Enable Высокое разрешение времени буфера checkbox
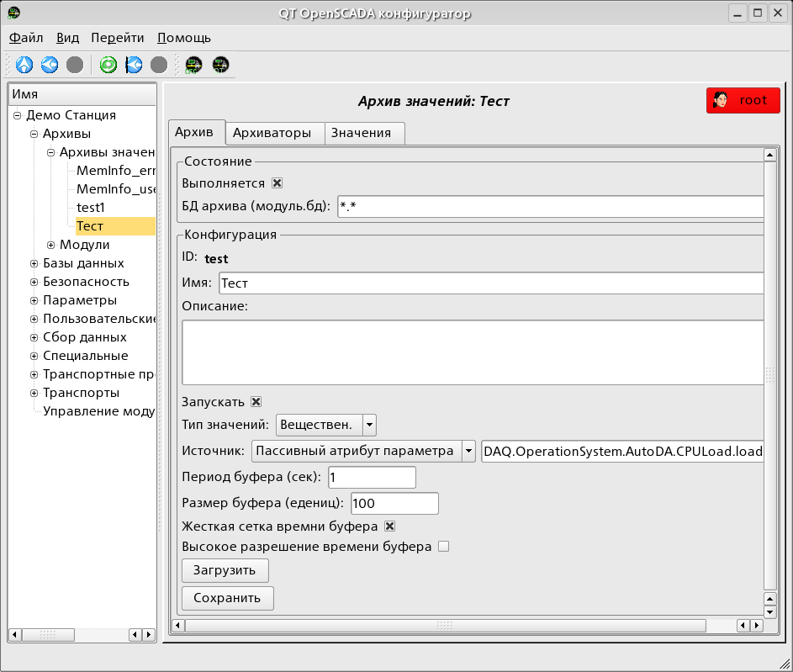Viewport: 793px width, 672px height. (443, 547)
